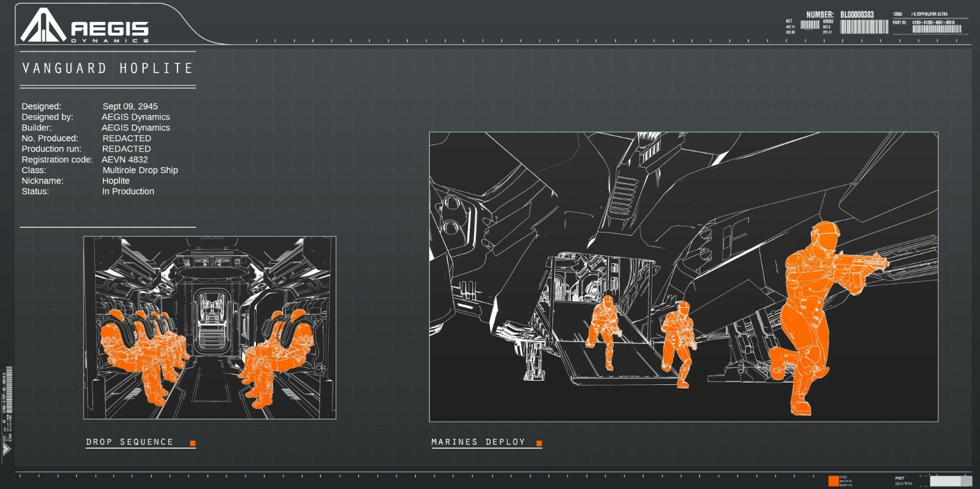This screenshot has height=489, width=980.
Task: Click the MARINES DEPLOY caption
Action: pyautogui.click(x=478, y=442)
